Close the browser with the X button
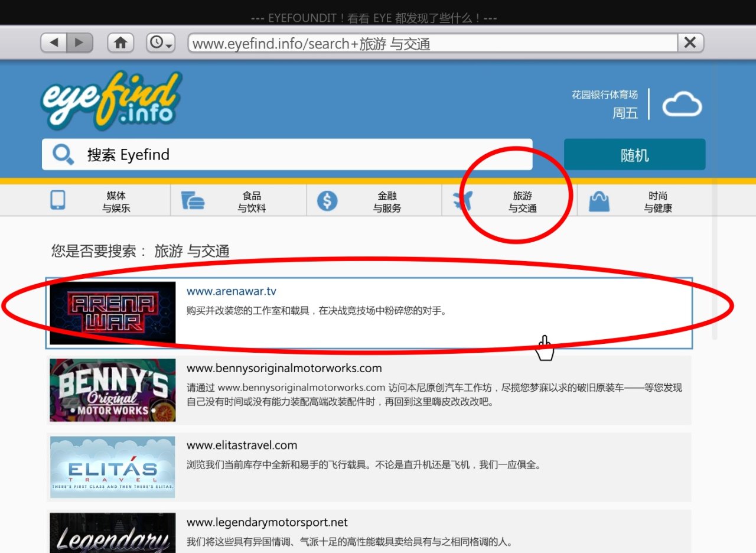 point(690,43)
